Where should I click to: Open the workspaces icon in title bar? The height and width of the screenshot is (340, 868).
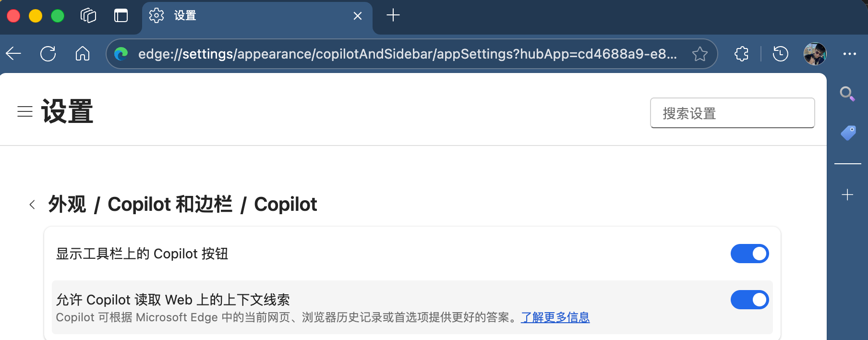click(88, 16)
